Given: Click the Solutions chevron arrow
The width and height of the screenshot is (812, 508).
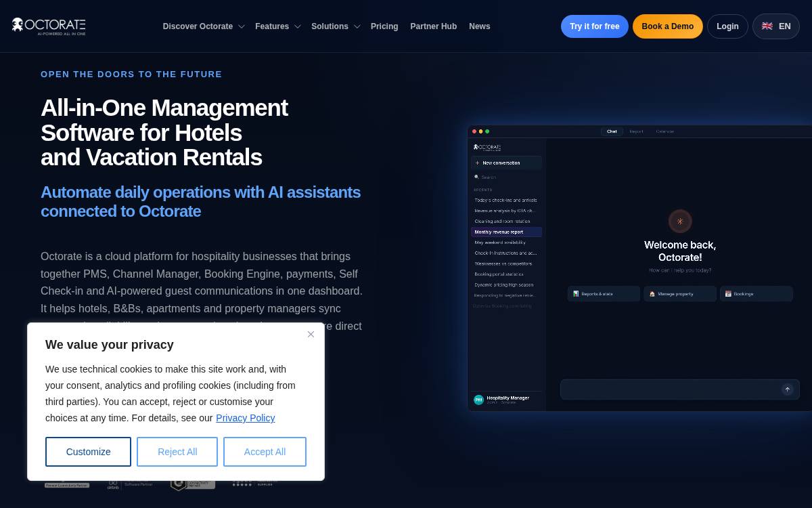Looking at the screenshot, I should (x=357, y=27).
